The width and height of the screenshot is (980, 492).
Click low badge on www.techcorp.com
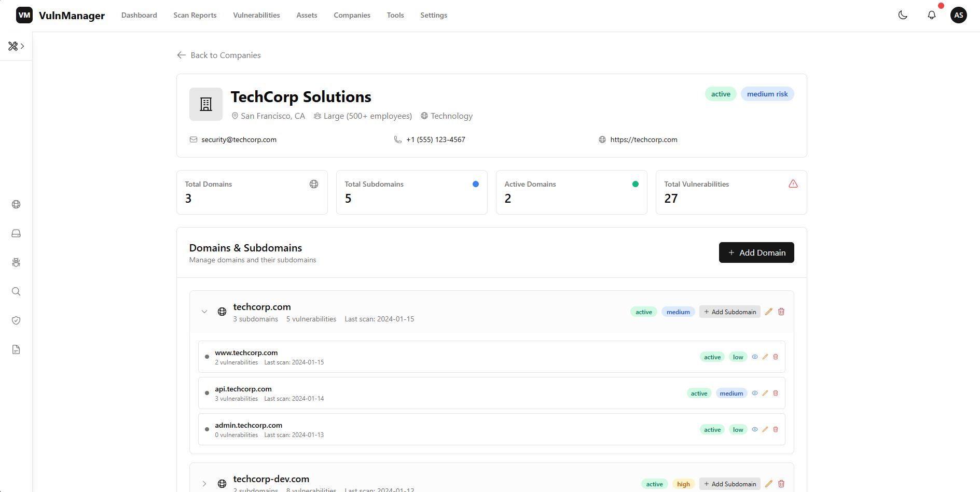coord(738,357)
